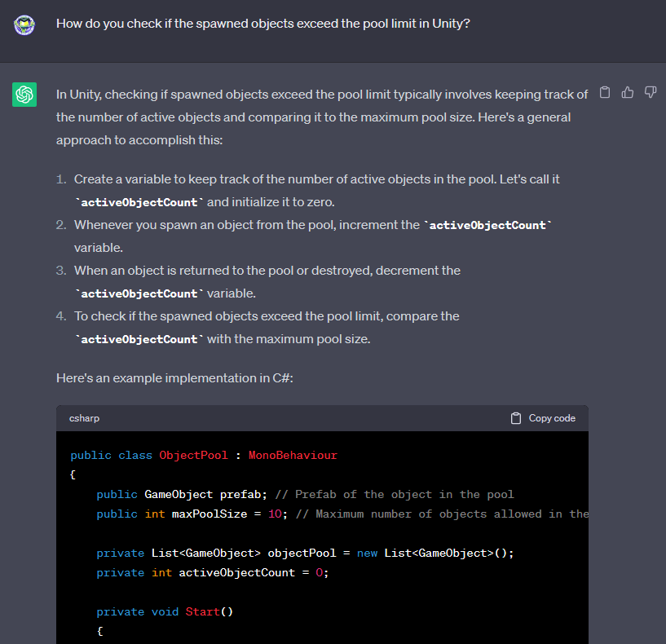
Task: Click the maxPoolSize = 10 code line
Action: [x=342, y=514]
